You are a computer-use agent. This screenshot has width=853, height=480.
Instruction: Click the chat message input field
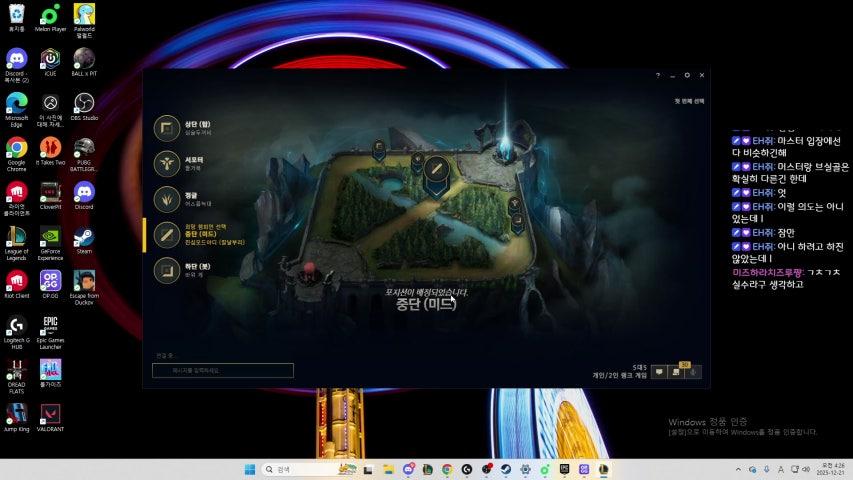223,370
